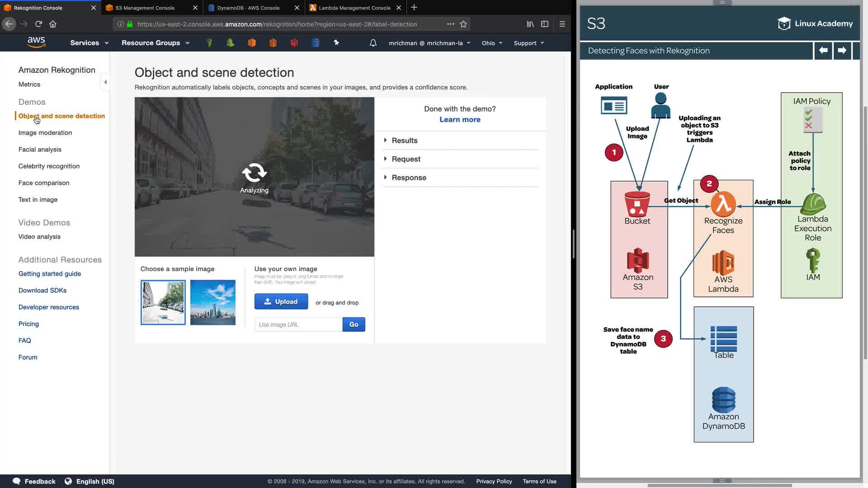Expand the Response section
This screenshot has width=868, height=488.
tap(409, 178)
